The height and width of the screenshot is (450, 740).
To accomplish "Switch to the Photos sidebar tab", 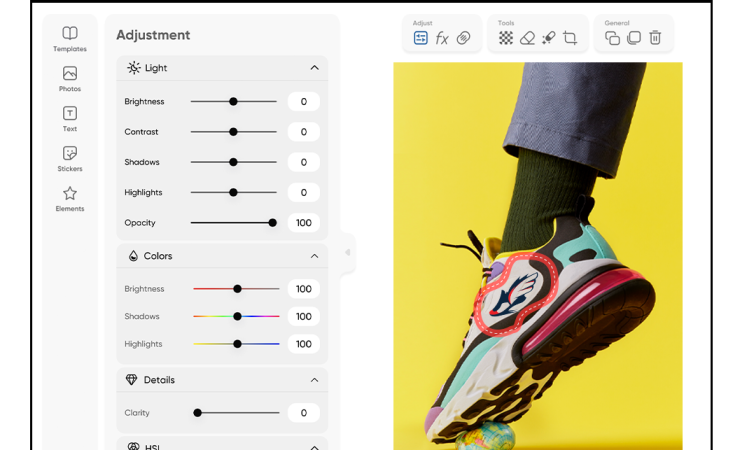I will click(70, 79).
